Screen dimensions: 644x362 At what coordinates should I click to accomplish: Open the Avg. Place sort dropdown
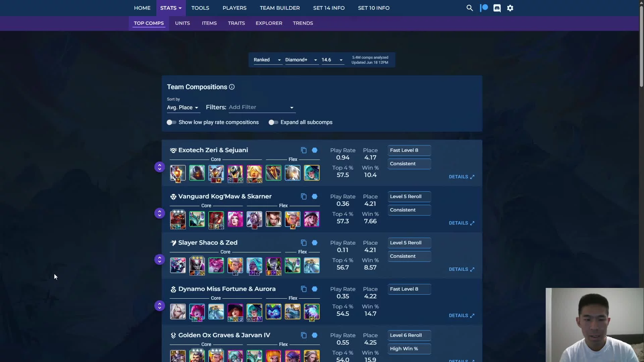[x=183, y=108]
